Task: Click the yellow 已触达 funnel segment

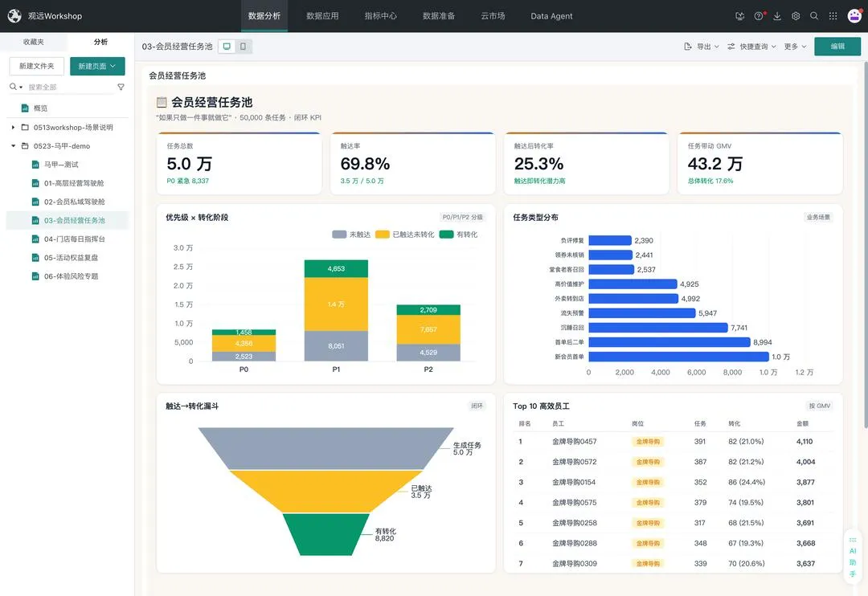Action: [x=325, y=492]
